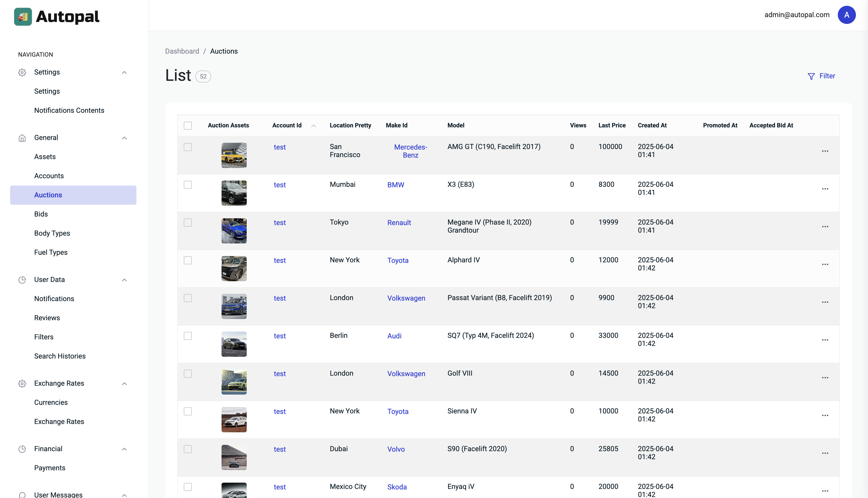Open the admin user avatar
This screenshot has height=498, width=868.
click(846, 15)
